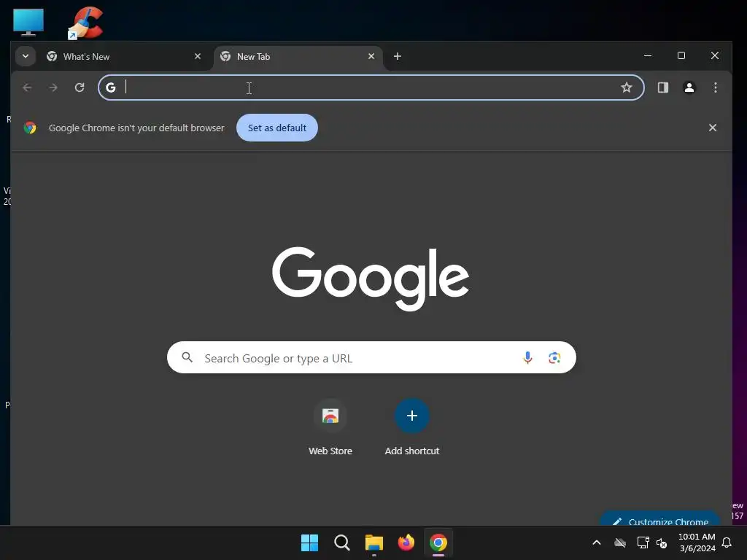Reload the current page
This screenshot has height=560, width=747.
click(x=80, y=87)
